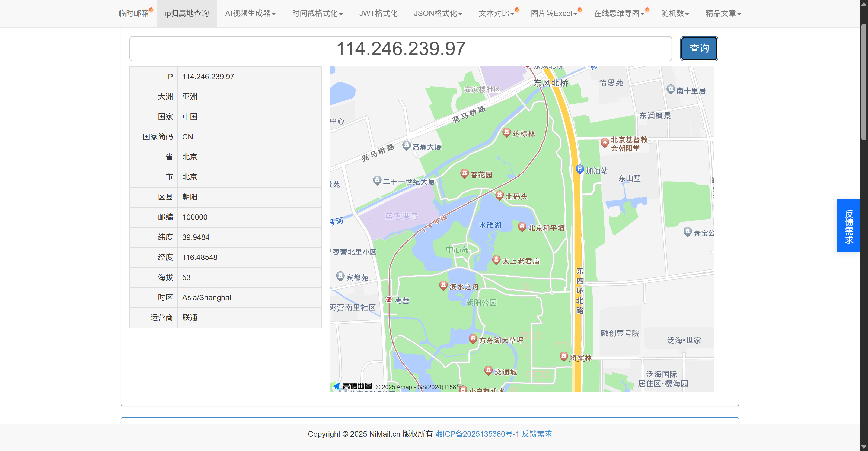Switch to the 临时邮箱 nav item
868x451 pixels.
coord(134,14)
